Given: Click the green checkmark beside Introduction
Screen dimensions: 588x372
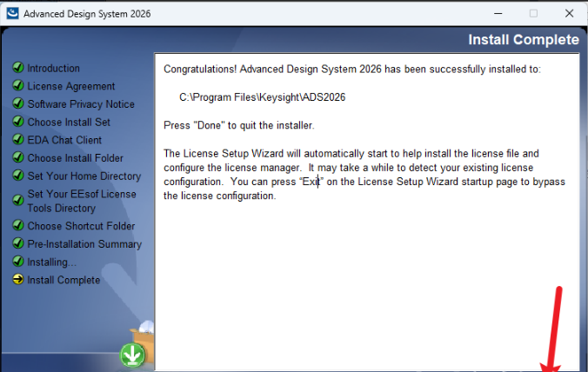Looking at the screenshot, I should [x=17, y=68].
